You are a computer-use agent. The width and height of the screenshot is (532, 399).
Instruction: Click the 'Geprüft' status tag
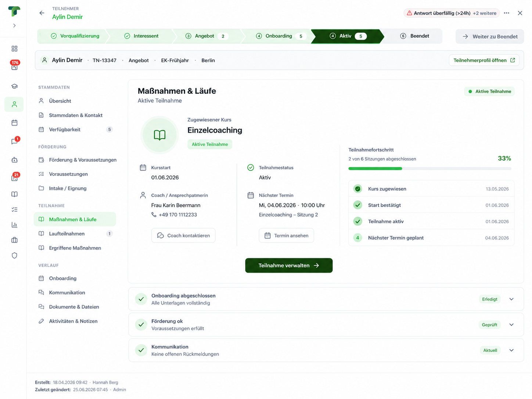pos(490,325)
